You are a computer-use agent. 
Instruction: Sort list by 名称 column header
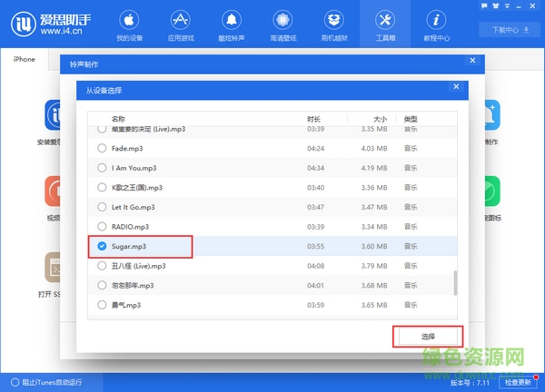(118, 119)
